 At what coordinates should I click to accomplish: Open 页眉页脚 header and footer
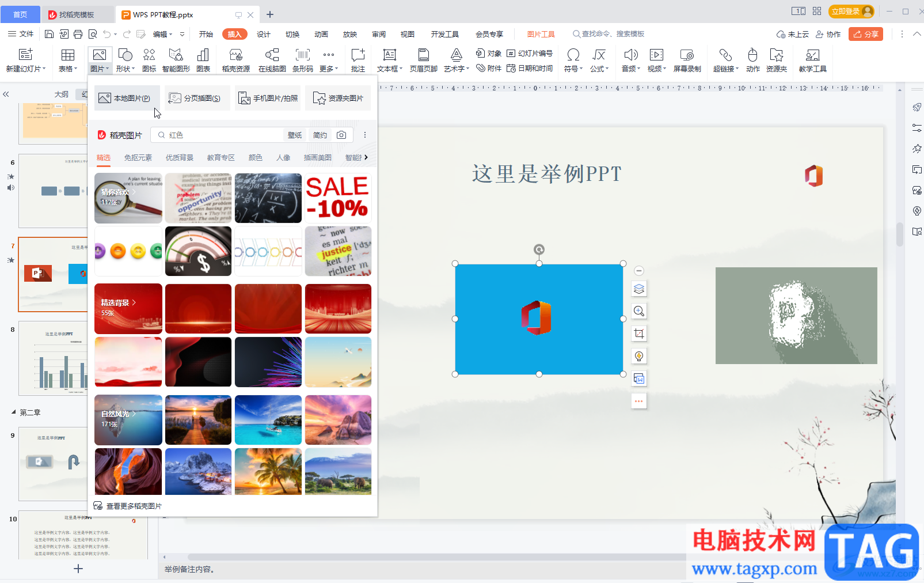pyautogui.click(x=423, y=60)
